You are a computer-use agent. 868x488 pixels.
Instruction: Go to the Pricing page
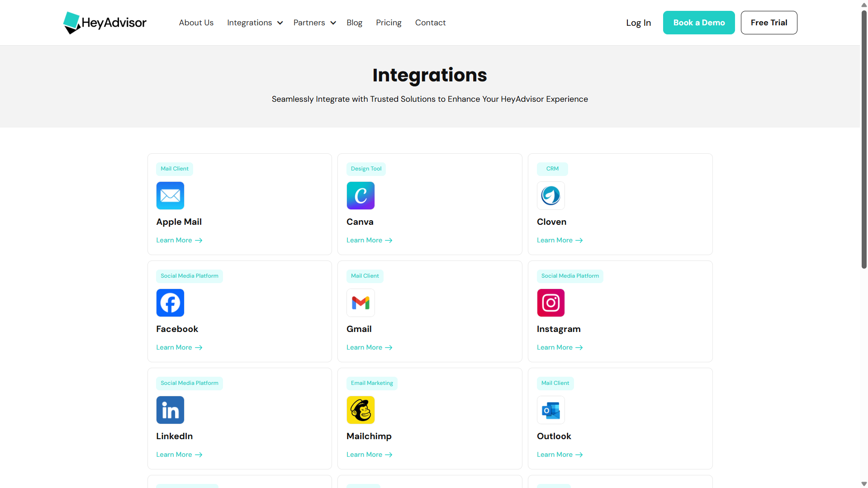[389, 23]
